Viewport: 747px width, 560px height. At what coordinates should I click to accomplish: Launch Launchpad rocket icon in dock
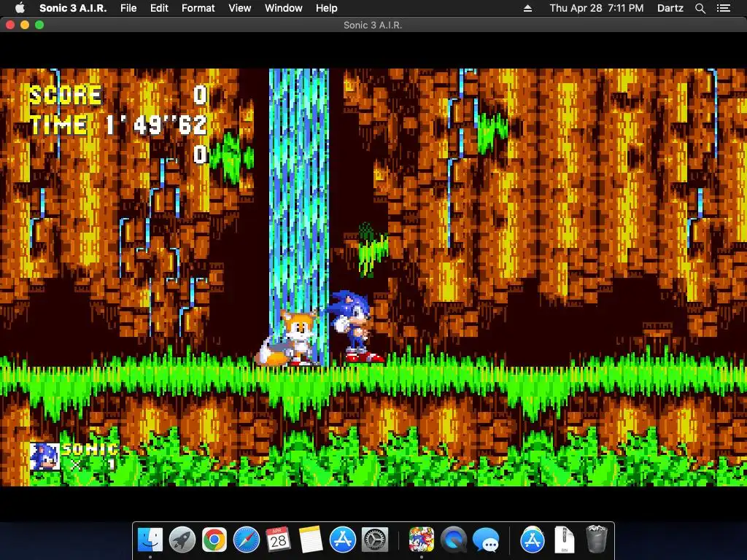182,540
